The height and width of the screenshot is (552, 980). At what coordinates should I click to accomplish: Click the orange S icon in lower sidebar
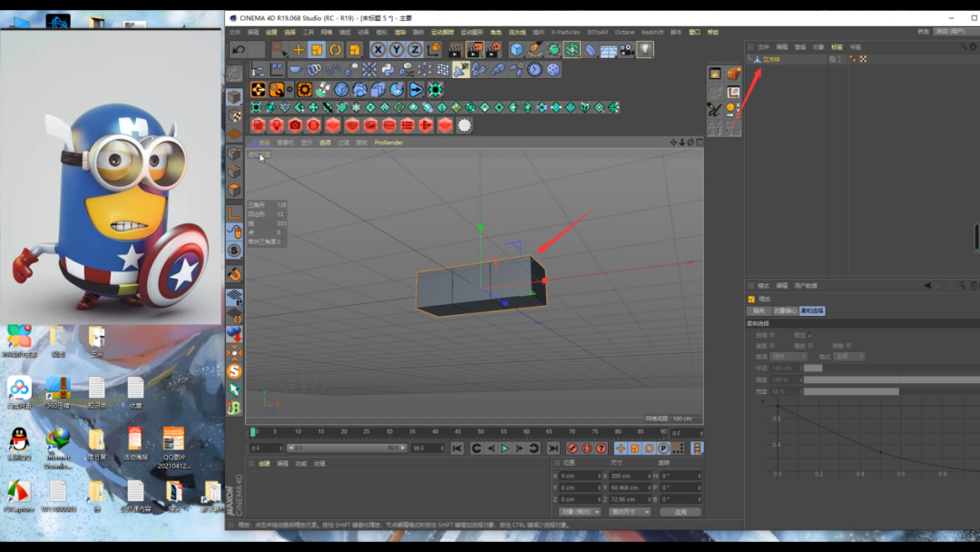(x=234, y=371)
